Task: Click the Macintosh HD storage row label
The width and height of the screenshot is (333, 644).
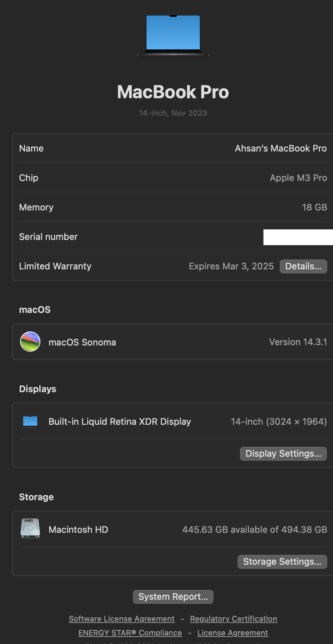Action: [x=78, y=530]
